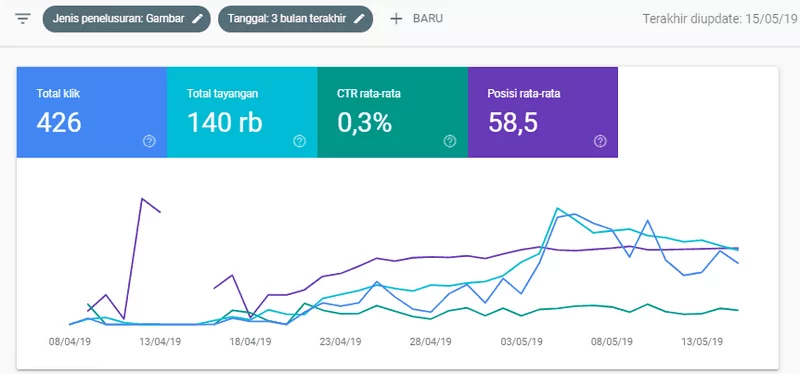Edit the Tanggal: 3 bulan terakhir pencil
The image size is (800, 374).
(359, 19)
